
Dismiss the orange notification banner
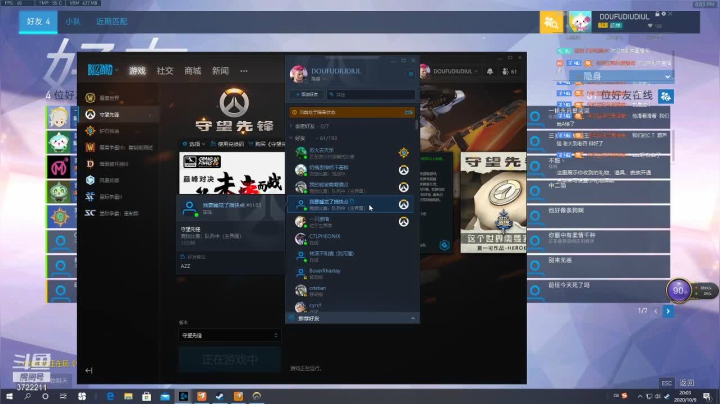(x=408, y=112)
